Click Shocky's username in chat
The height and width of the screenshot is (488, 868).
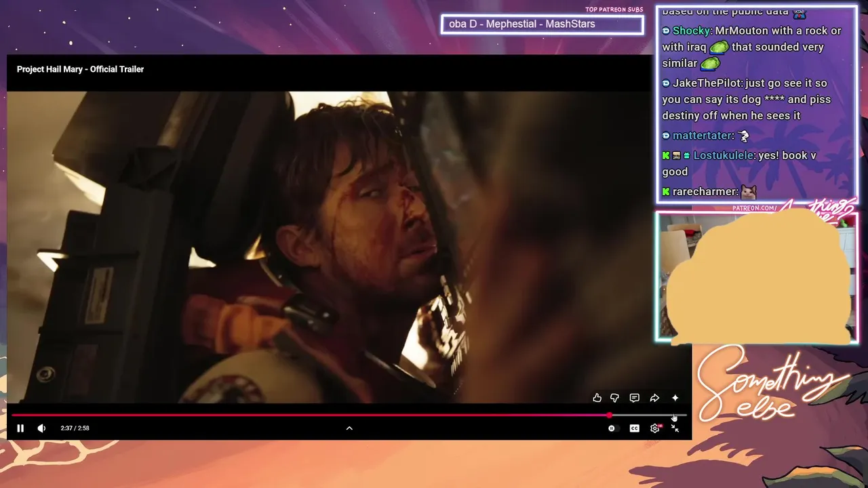691,30
